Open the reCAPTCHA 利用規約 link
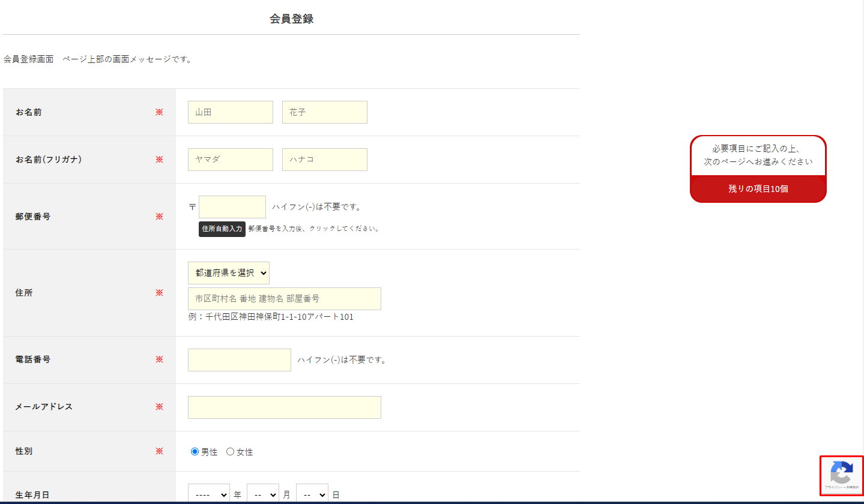 click(x=852, y=488)
